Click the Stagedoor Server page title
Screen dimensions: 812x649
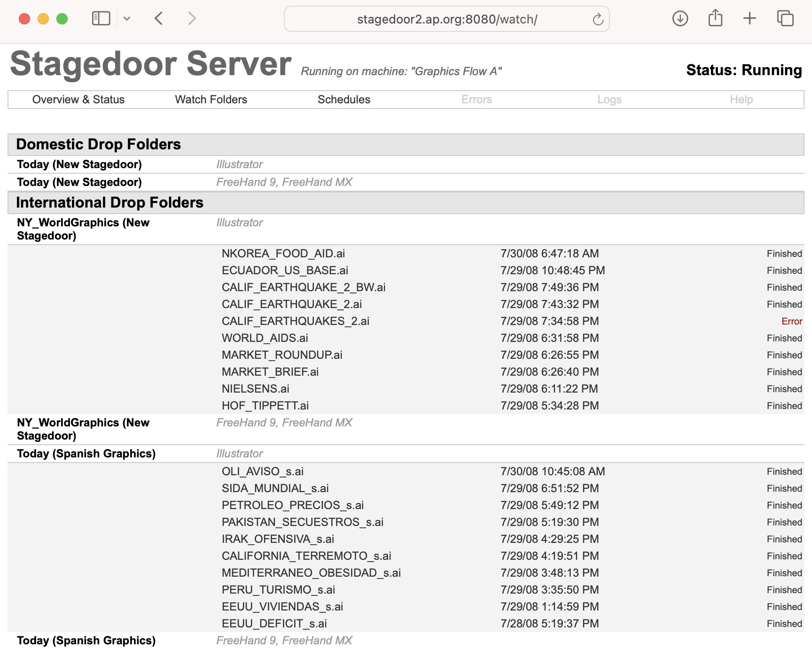[x=151, y=64]
